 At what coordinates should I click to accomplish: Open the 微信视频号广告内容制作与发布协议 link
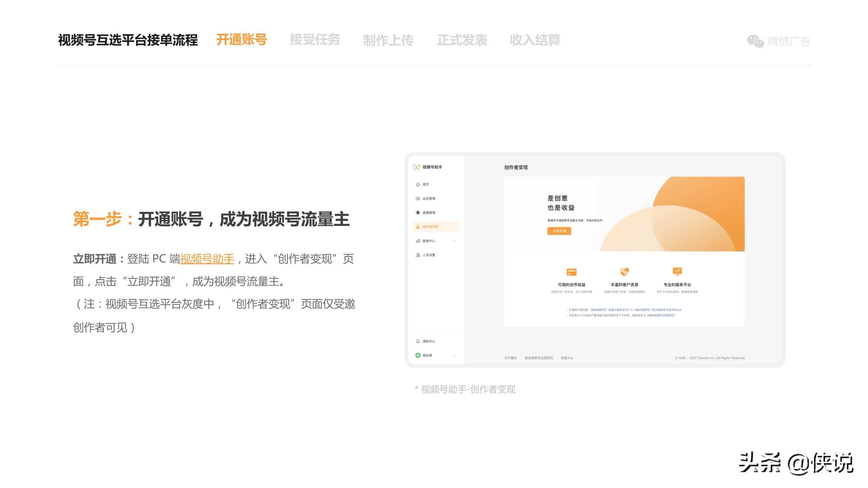click(x=658, y=310)
